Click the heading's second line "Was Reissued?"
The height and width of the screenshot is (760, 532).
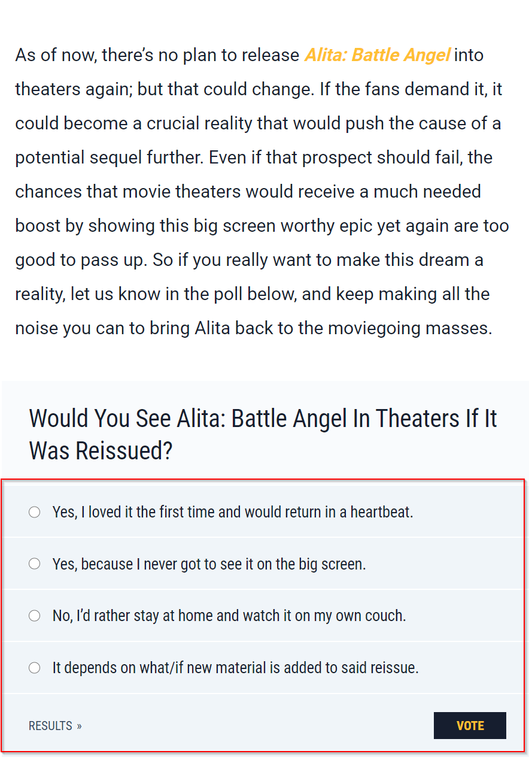101,451
